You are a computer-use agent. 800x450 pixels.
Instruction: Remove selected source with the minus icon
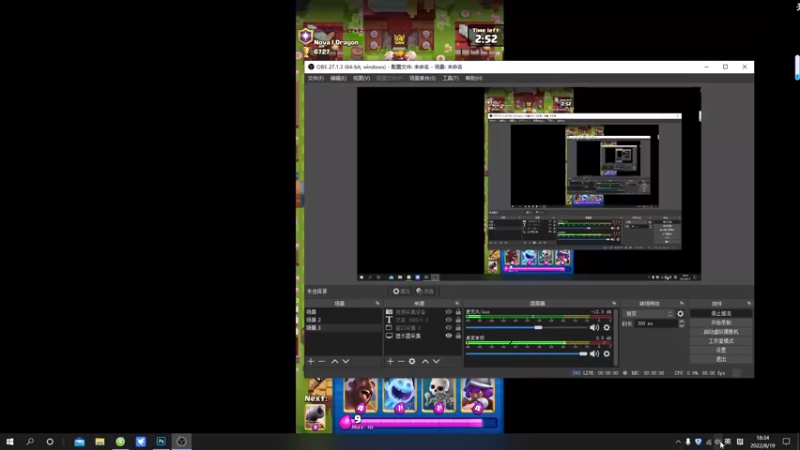[401, 361]
